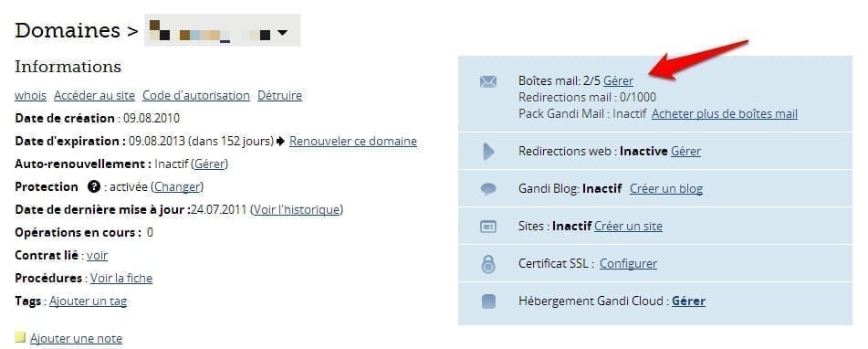Click the creation date 09.08.2010
Image resolution: width=868 pixels, height=349 pixels.
(x=152, y=119)
